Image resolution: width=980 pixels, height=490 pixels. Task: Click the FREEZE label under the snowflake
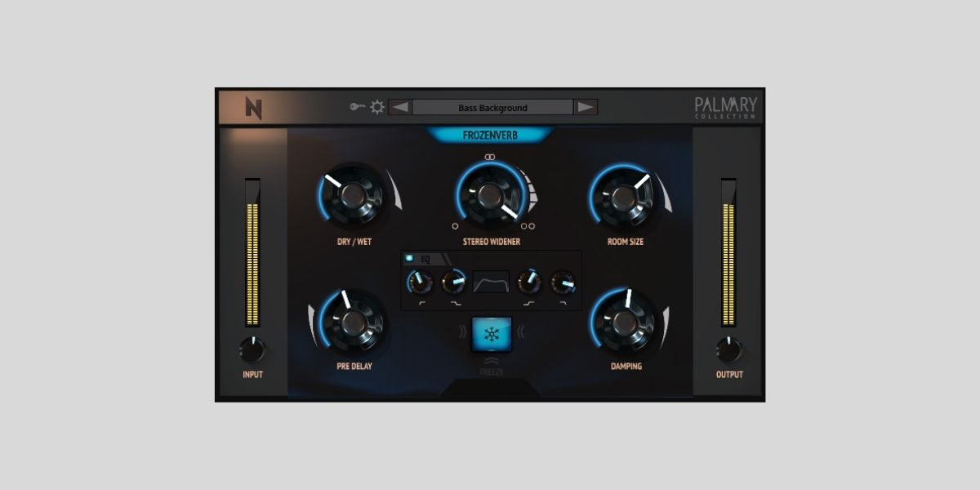pos(492,372)
